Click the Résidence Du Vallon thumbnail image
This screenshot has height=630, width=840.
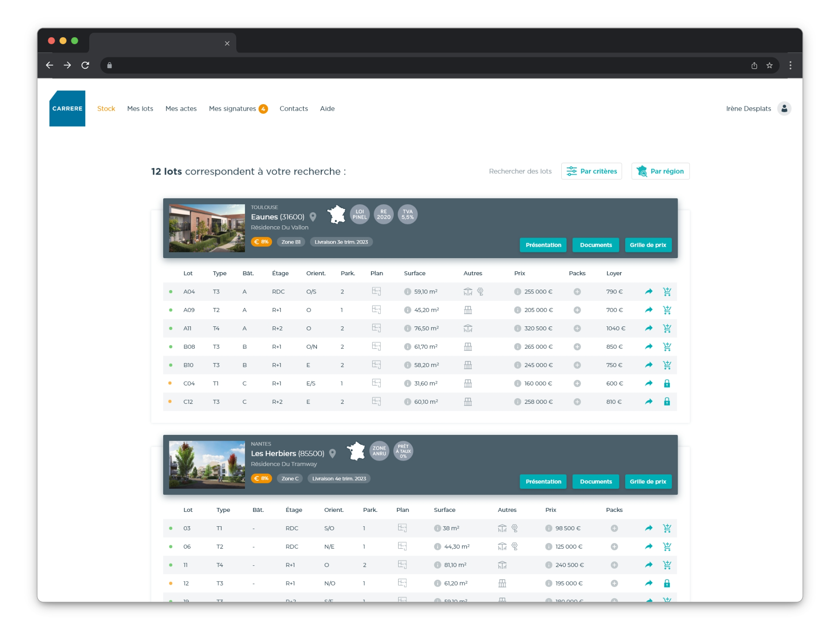coord(207,228)
